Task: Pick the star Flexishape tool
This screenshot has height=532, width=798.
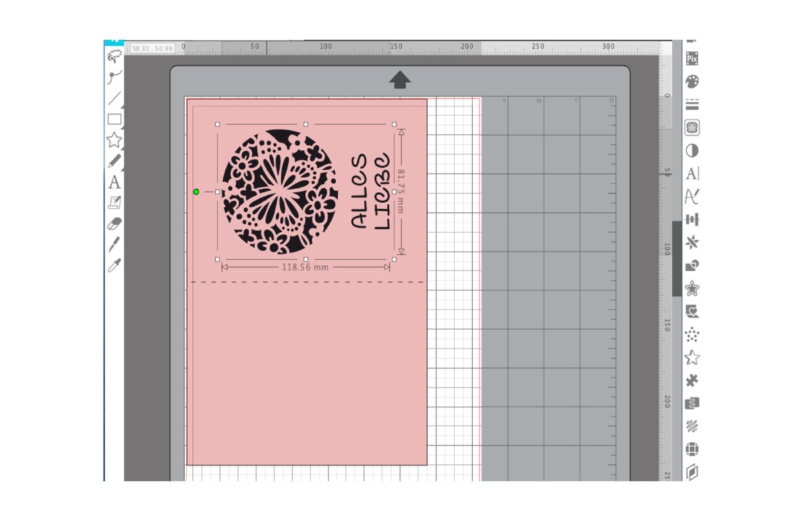Action: [x=114, y=140]
